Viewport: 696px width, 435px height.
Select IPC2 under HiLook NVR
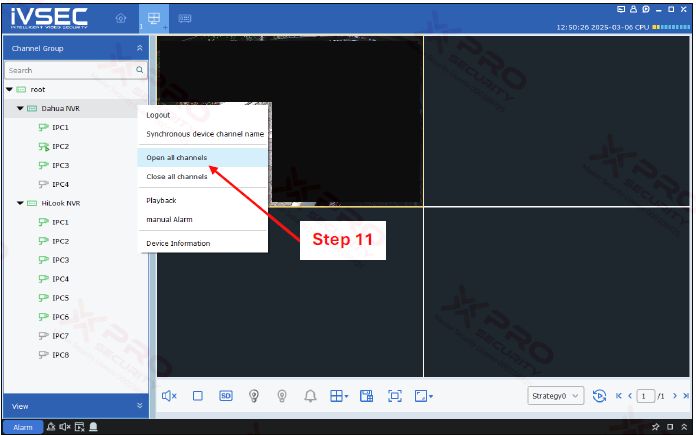point(60,241)
